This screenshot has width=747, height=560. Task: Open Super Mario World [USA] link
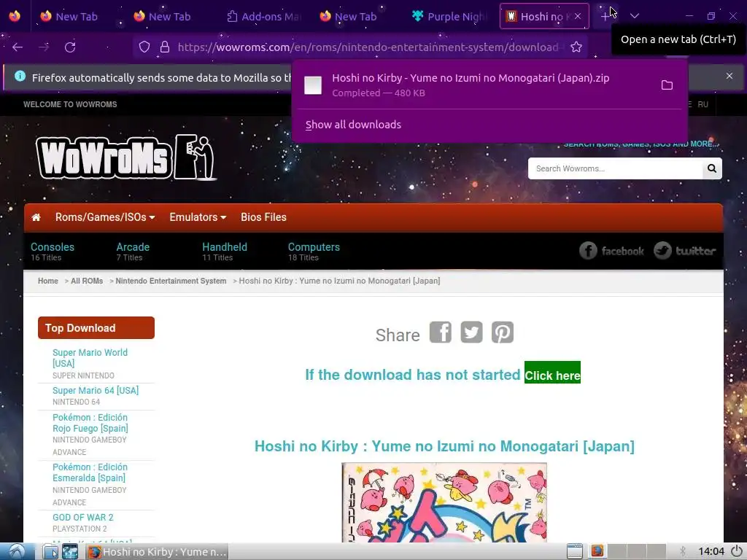click(90, 358)
